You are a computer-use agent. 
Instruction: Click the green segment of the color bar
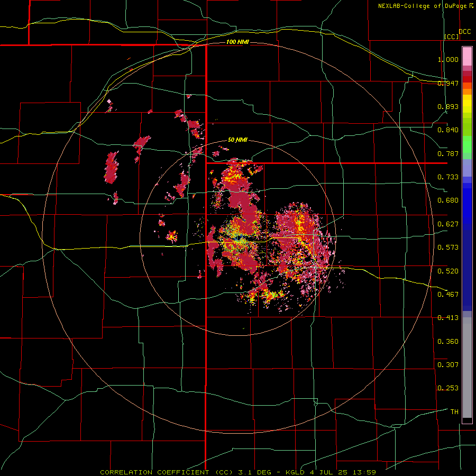467,144
